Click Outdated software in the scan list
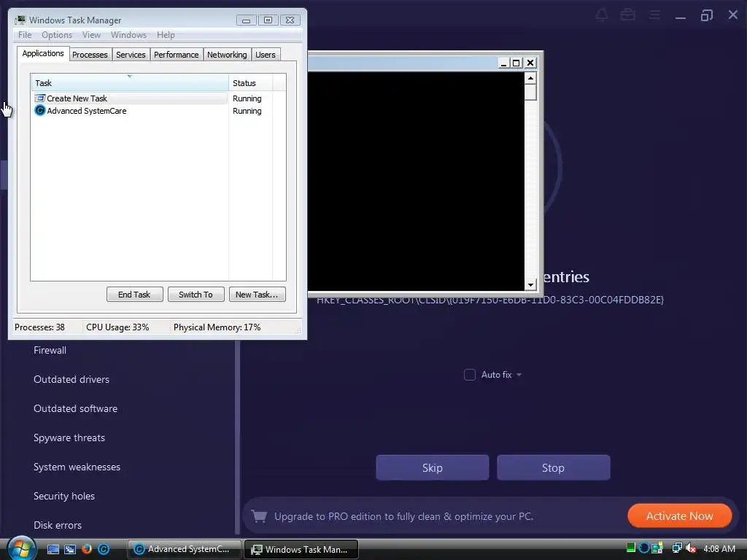The height and width of the screenshot is (560, 747). tap(75, 408)
